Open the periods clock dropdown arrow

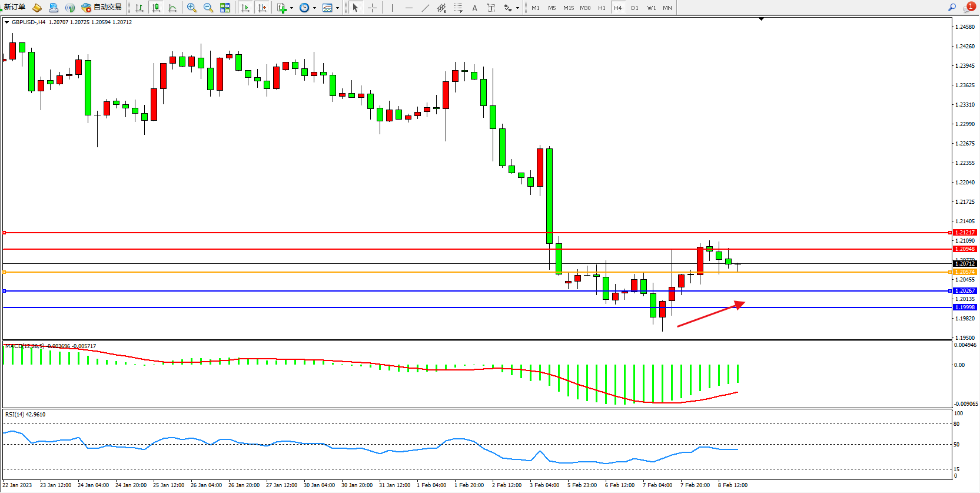(x=314, y=8)
